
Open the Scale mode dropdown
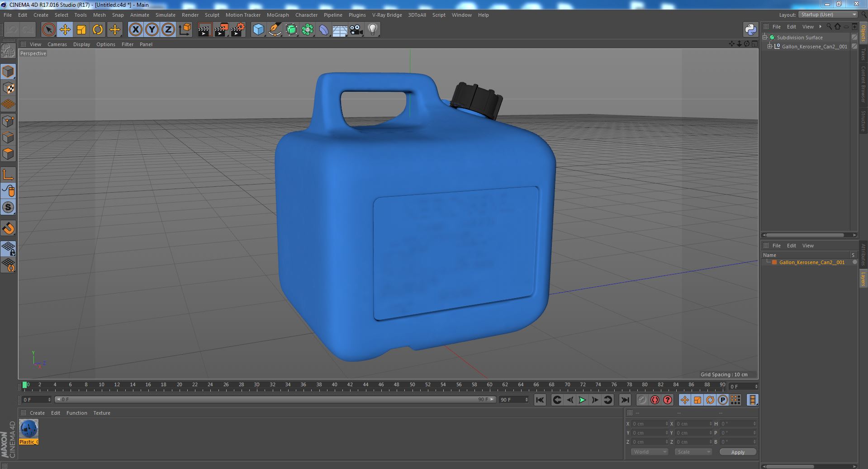click(x=693, y=452)
